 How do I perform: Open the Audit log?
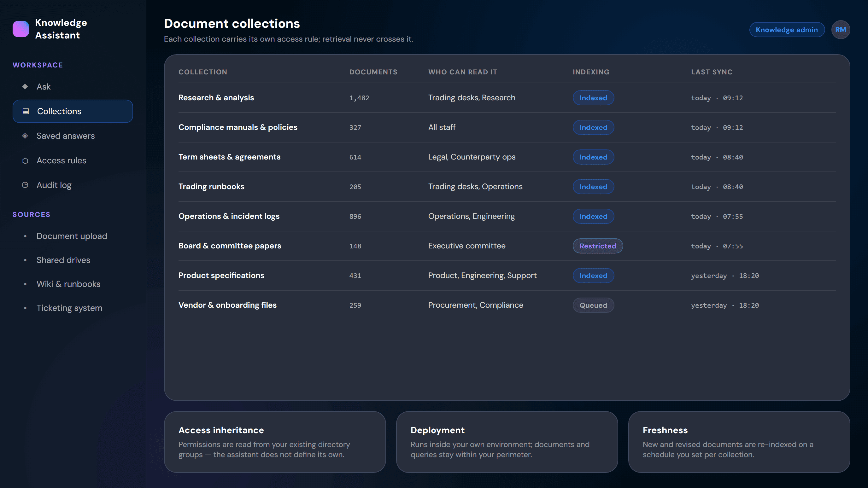(x=73, y=185)
